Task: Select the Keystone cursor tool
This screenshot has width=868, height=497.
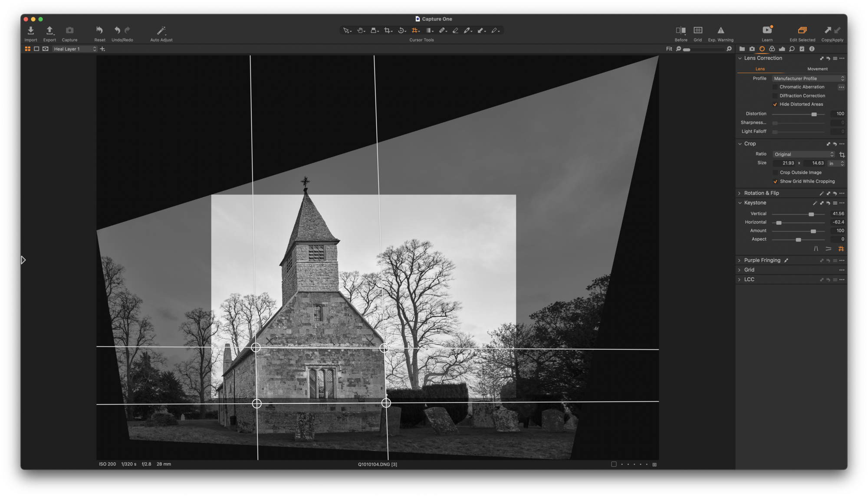Action: [414, 30]
